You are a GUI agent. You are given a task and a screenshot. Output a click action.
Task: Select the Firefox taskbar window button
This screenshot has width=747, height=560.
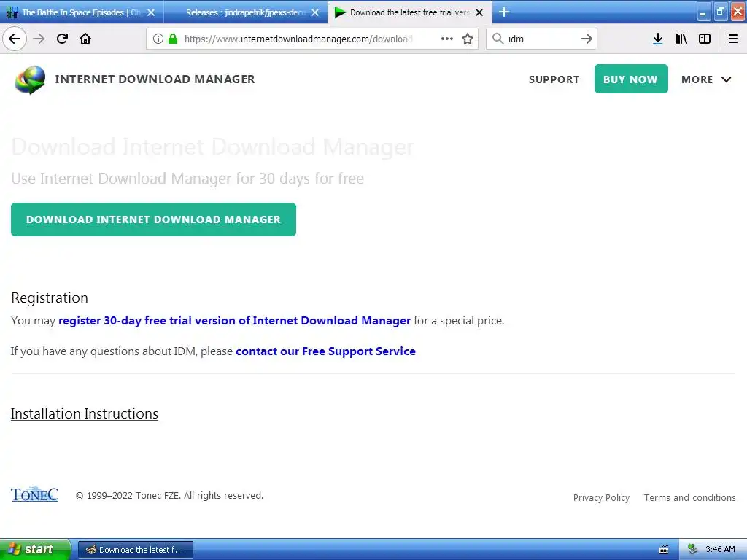point(135,550)
